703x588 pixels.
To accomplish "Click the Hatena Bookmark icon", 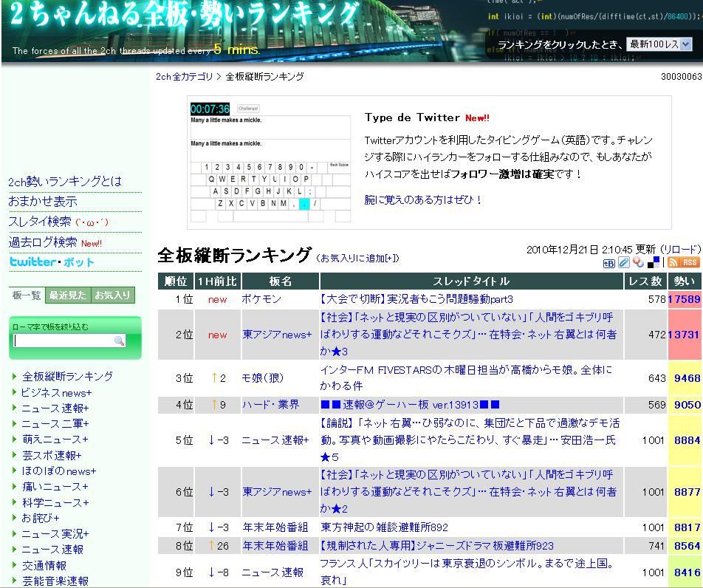I will pyautogui.click(x=608, y=263).
